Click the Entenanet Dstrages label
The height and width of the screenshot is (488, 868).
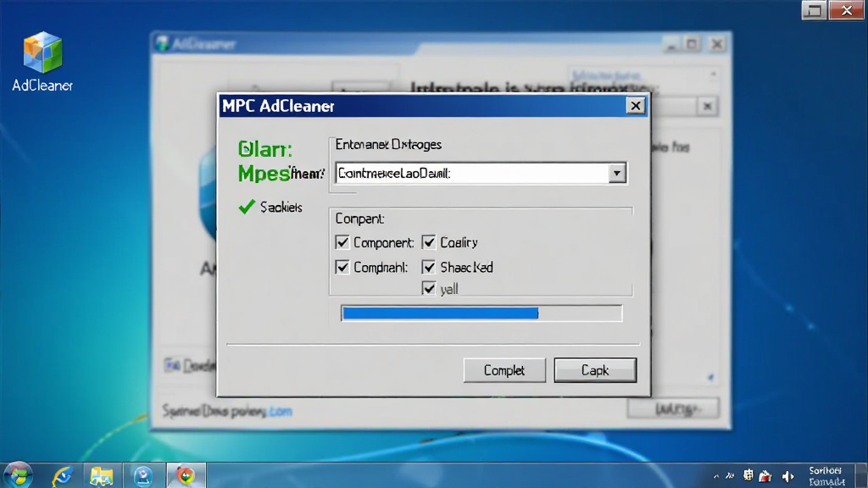(x=388, y=144)
